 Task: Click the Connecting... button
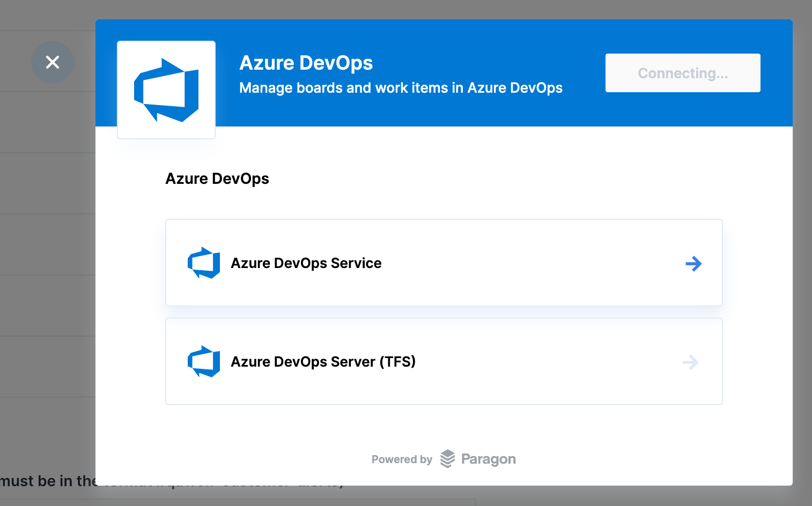tap(683, 73)
